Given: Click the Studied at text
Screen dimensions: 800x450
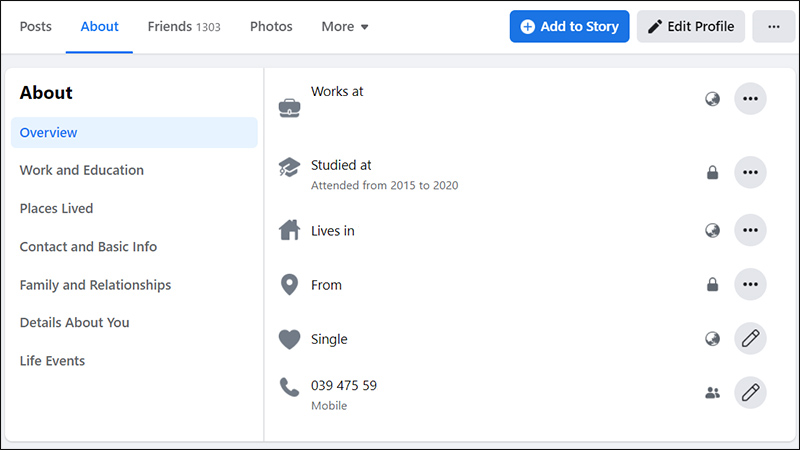Looking at the screenshot, I should pos(341,165).
